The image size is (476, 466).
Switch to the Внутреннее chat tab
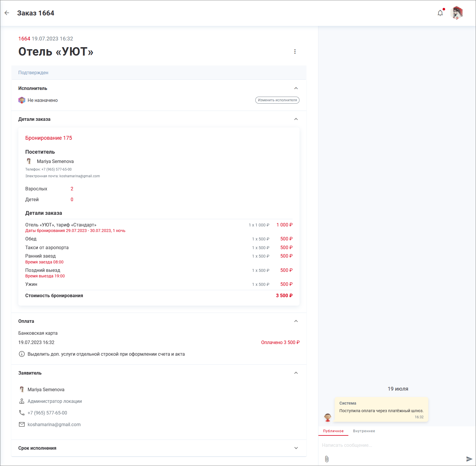pos(364,431)
